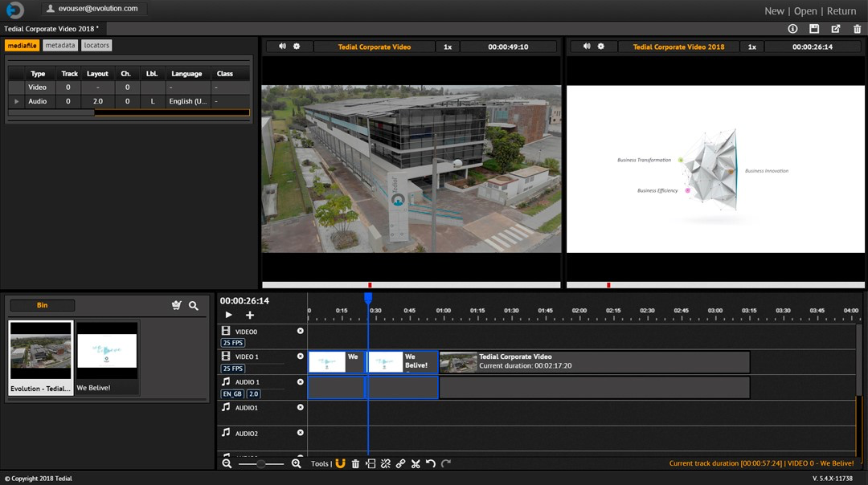This screenshot has width=868, height=485.
Task: Search the Bin with the magnifier icon
Action: (x=193, y=305)
